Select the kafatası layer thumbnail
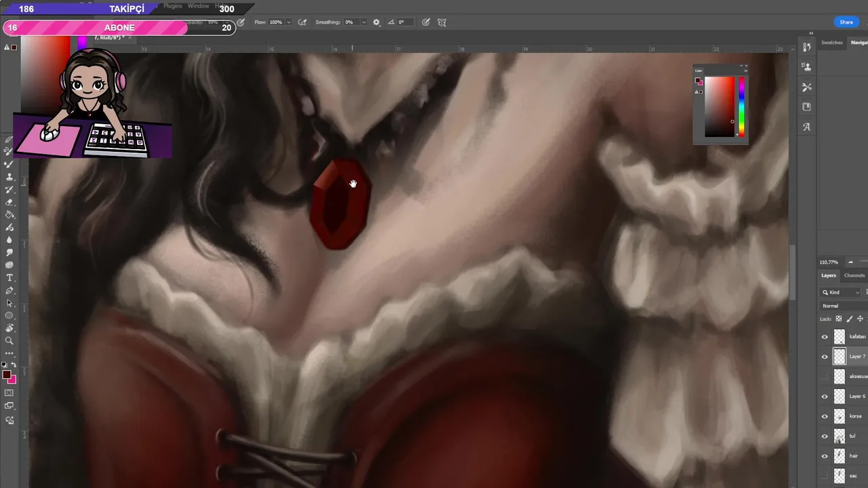The image size is (868, 488). (x=840, y=337)
